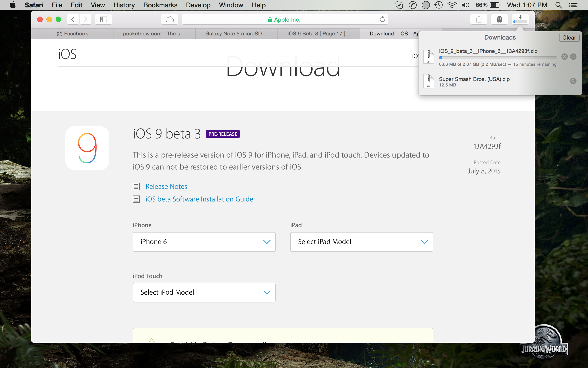Screen dimensions: 588x368
Task: Clear the Downloads list
Action: point(569,38)
